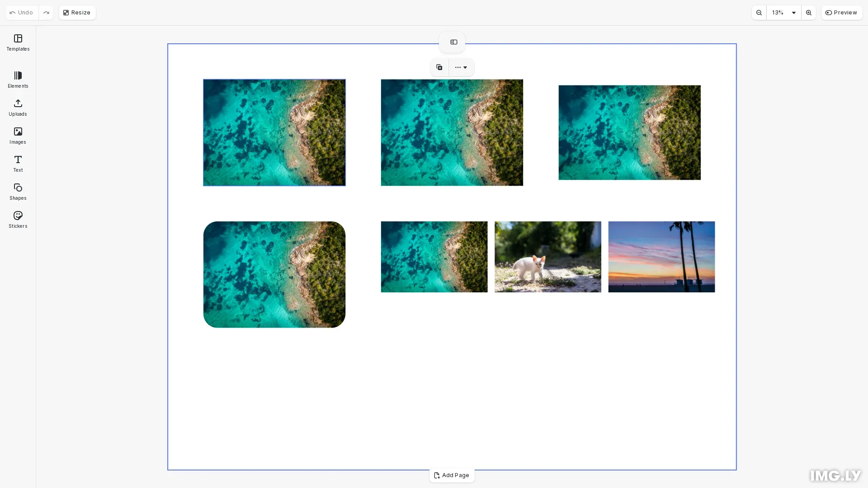Select the palm tree sunset photo
Image resolution: width=868 pixels, height=488 pixels.
coord(661,257)
